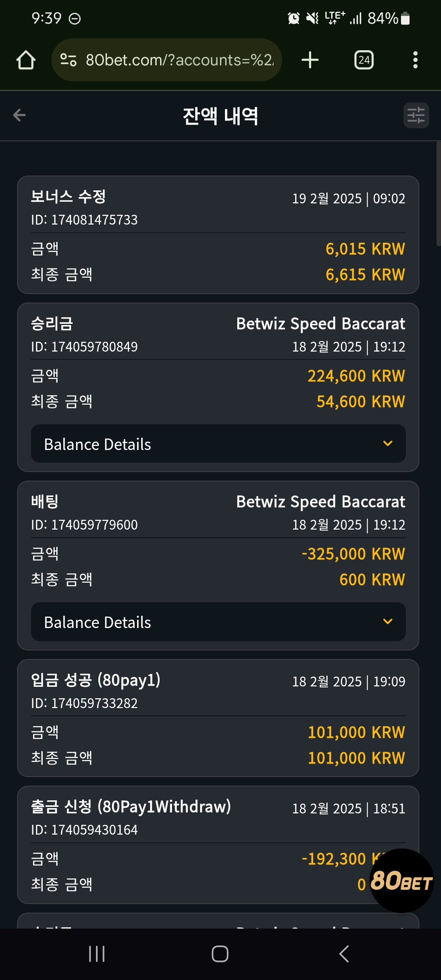Open the site info icon in address bar

click(x=68, y=60)
